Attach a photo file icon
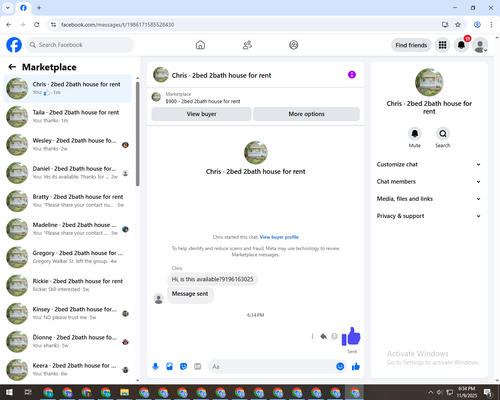Viewport: 500px width, 400px height. click(x=169, y=367)
